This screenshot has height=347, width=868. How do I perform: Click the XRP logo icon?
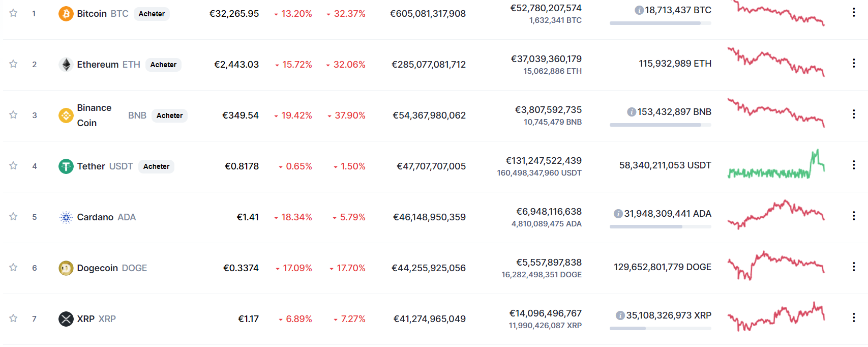click(x=66, y=319)
